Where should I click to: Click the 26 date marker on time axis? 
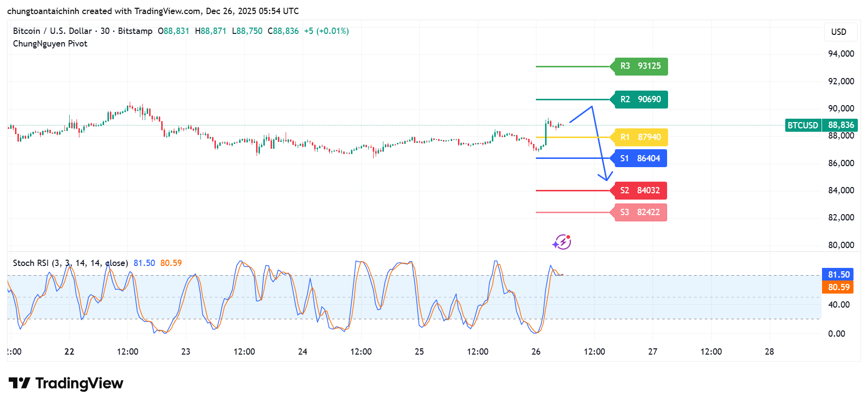[536, 352]
